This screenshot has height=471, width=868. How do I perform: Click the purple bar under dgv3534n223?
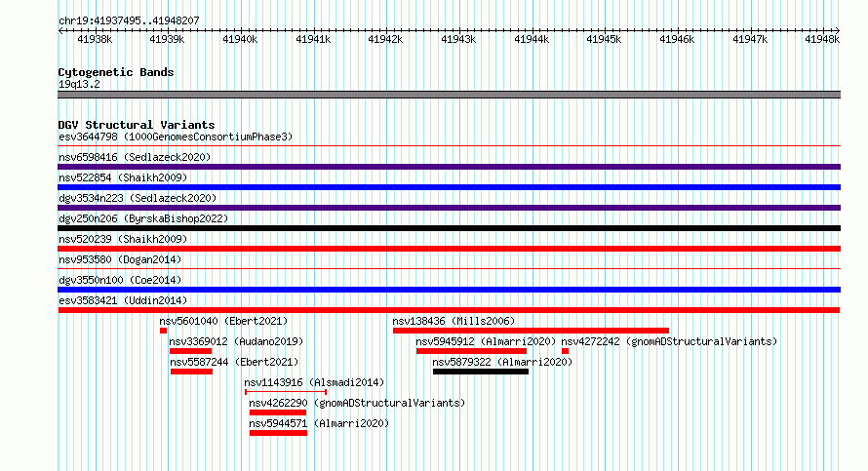(449, 208)
